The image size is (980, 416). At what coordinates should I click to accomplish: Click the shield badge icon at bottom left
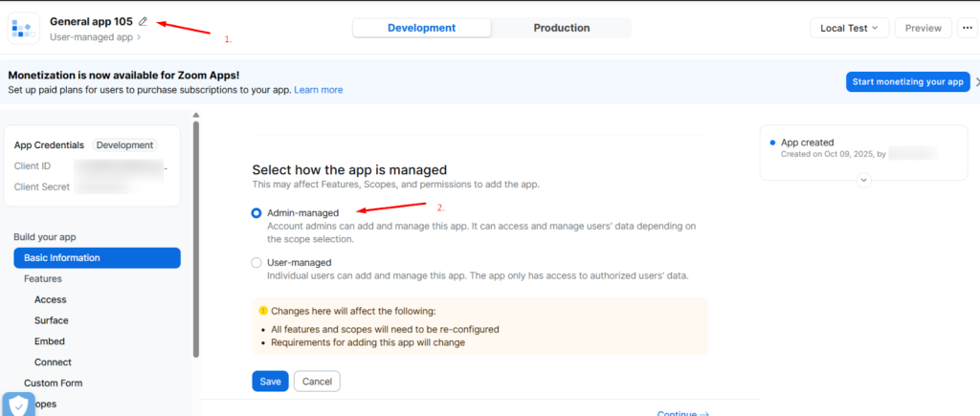(x=18, y=405)
